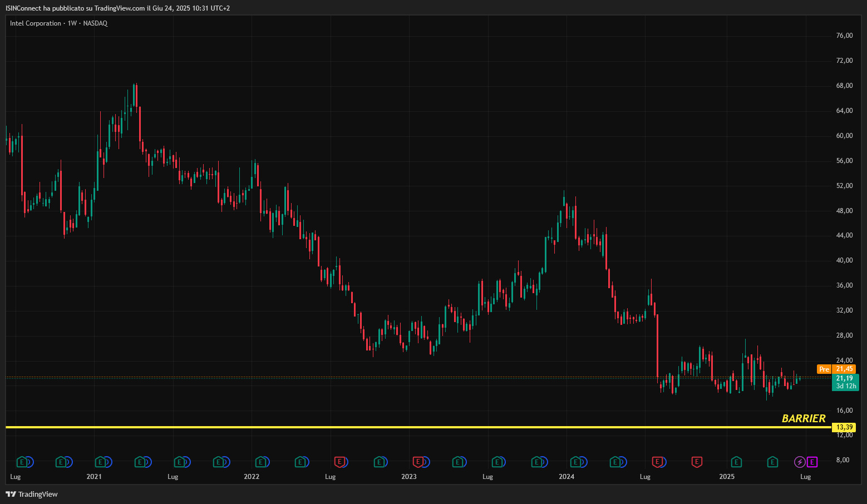Viewport: 867px width, 504px height.
Task: Click the 2022 time axis label
Action: click(x=252, y=477)
